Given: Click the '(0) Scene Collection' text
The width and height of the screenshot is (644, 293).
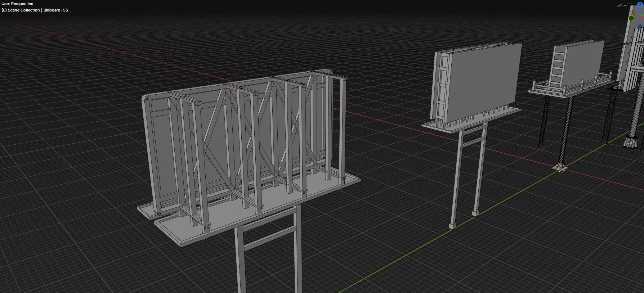Looking at the screenshot, I should point(21,10).
